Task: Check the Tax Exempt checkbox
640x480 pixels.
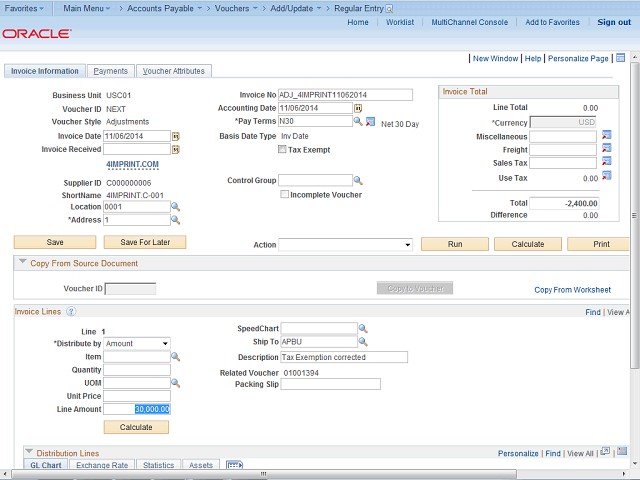Action: pos(282,149)
